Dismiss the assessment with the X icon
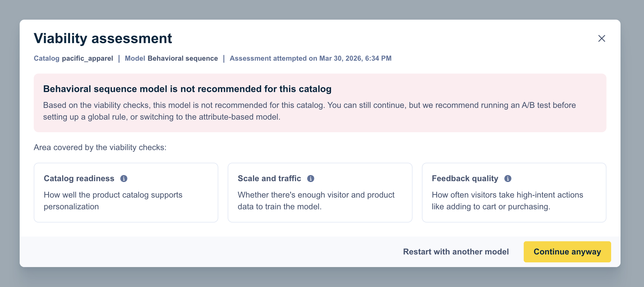This screenshot has width=644, height=287. [x=602, y=38]
